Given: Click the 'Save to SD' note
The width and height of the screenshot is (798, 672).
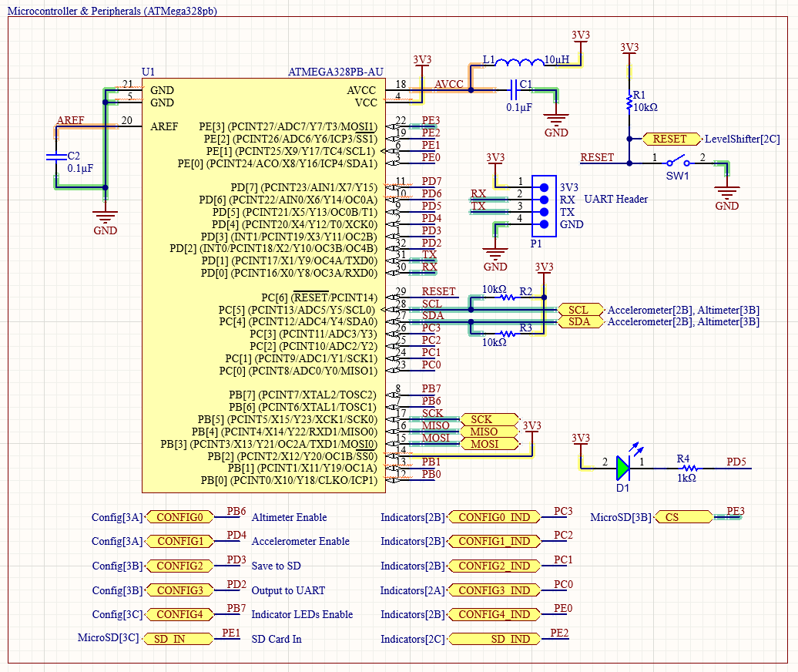Looking at the screenshot, I should 276,566.
